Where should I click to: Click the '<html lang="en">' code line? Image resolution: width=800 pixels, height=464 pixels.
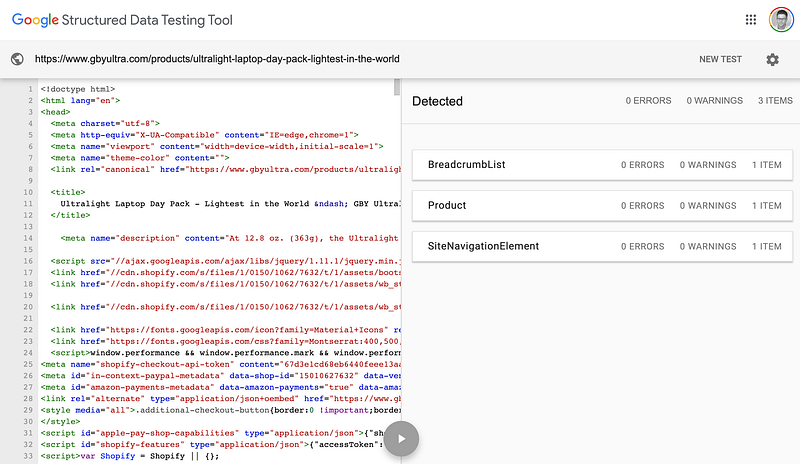point(81,101)
